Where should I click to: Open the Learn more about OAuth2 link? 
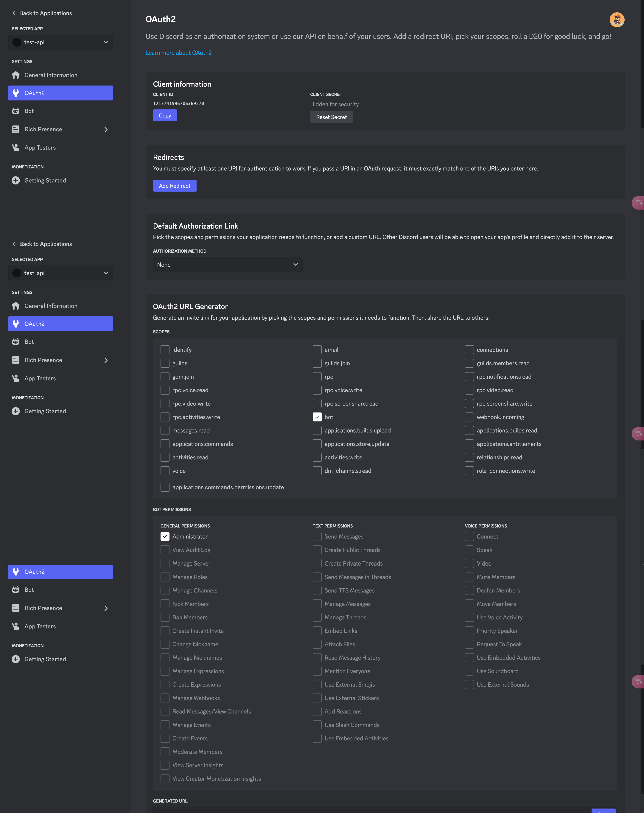coord(178,53)
